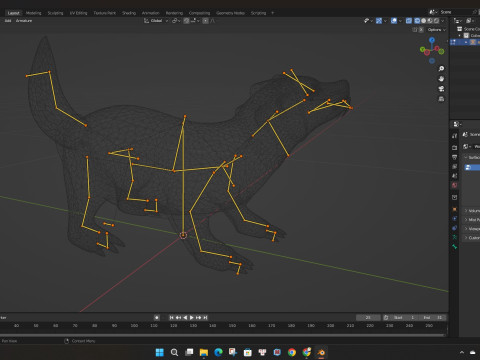Switch to the Animation workspace tab
480x360 pixels.
pyautogui.click(x=151, y=13)
